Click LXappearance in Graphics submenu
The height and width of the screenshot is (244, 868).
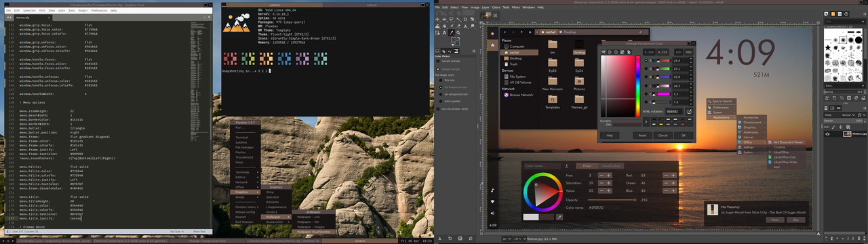[277, 207]
